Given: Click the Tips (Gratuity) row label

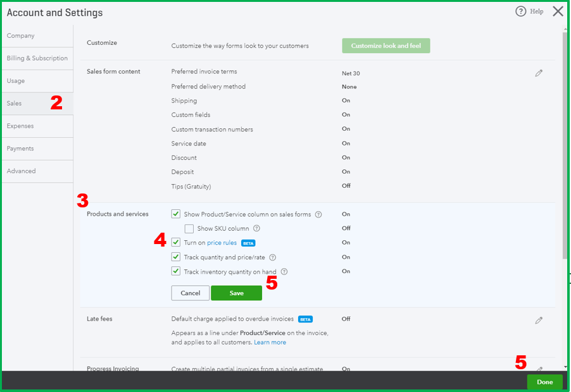Looking at the screenshot, I should [191, 187].
